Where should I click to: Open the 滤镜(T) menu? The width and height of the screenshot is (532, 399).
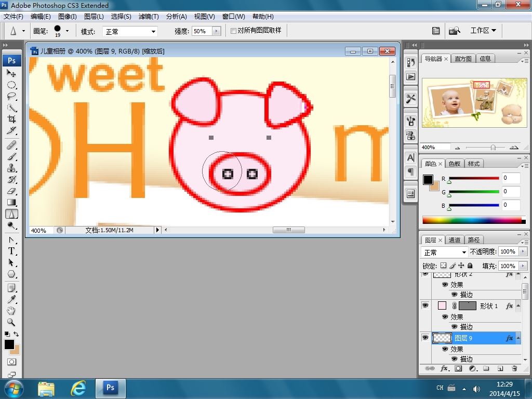[149, 16]
